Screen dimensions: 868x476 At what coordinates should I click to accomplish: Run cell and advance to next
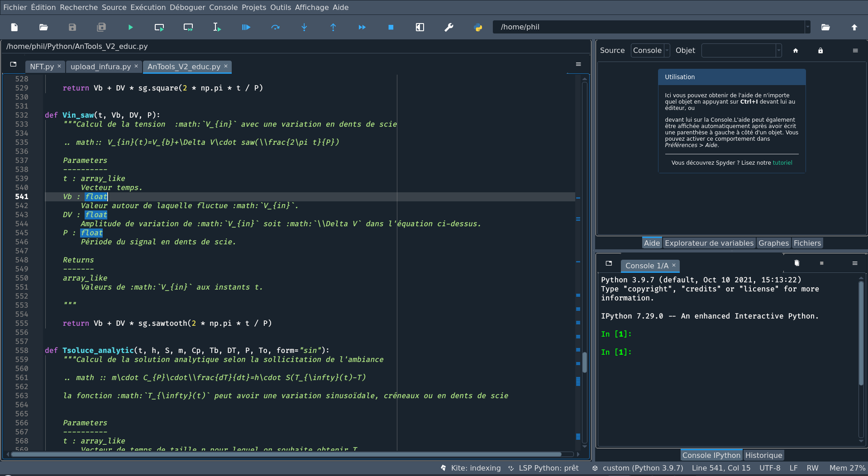(188, 27)
